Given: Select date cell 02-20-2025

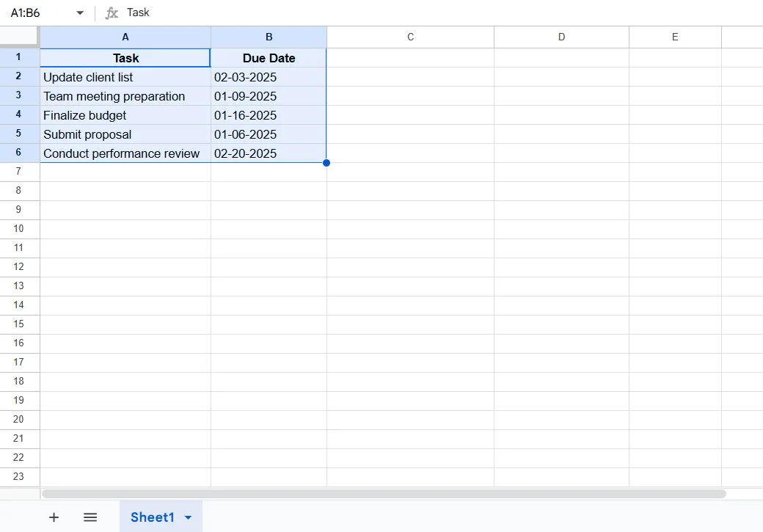Looking at the screenshot, I should pyautogui.click(x=269, y=153).
